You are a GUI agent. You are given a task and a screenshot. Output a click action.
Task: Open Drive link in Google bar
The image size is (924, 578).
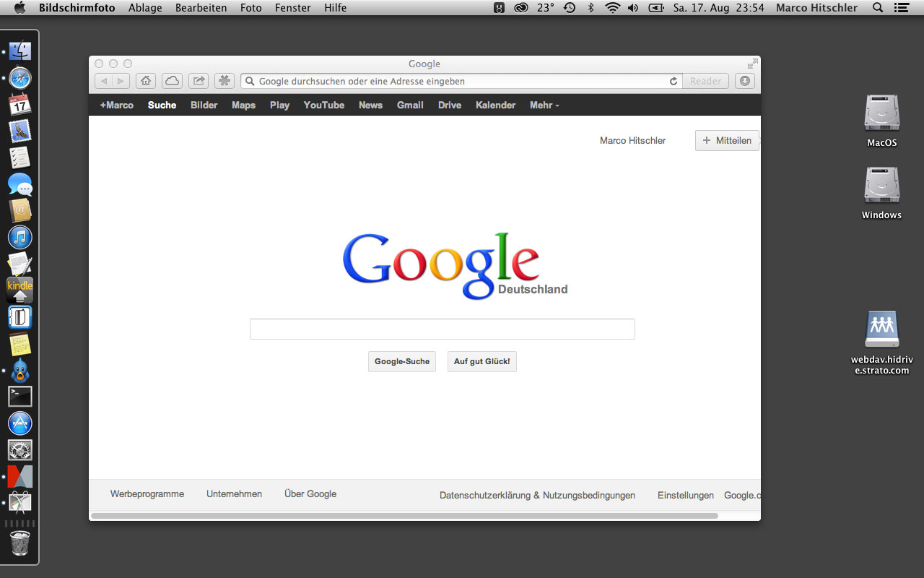pos(450,105)
